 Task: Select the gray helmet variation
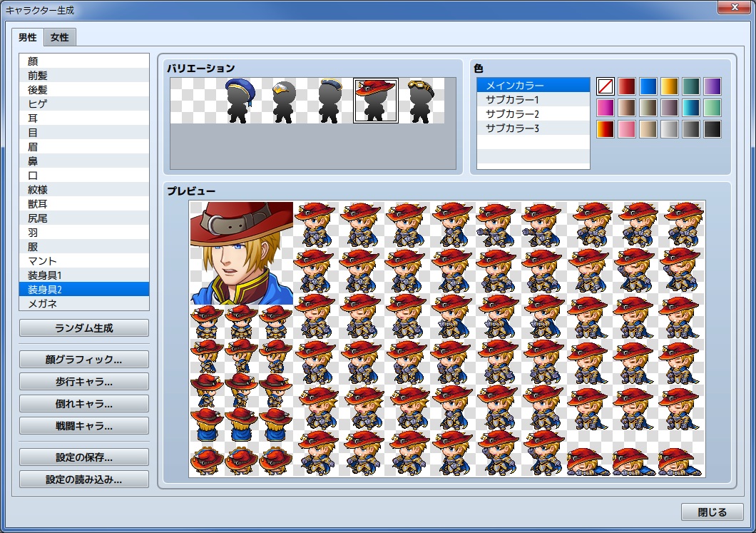(x=285, y=101)
